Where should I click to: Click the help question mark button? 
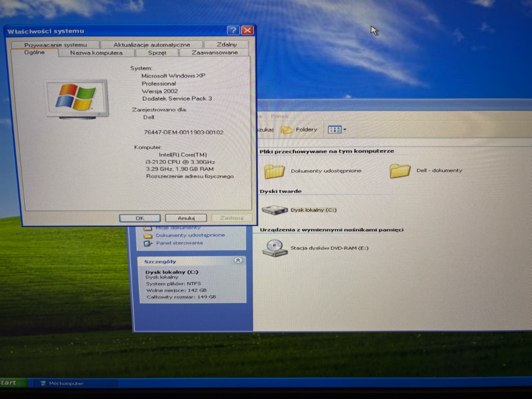coord(233,31)
